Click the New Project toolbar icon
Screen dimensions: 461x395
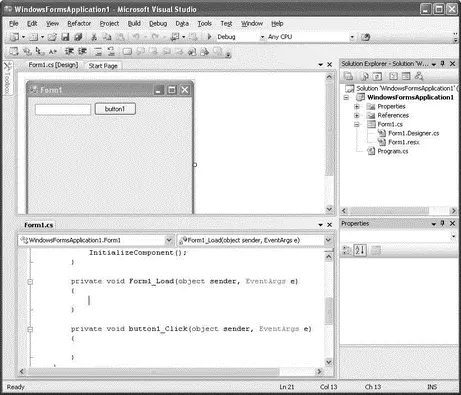tap(14, 37)
